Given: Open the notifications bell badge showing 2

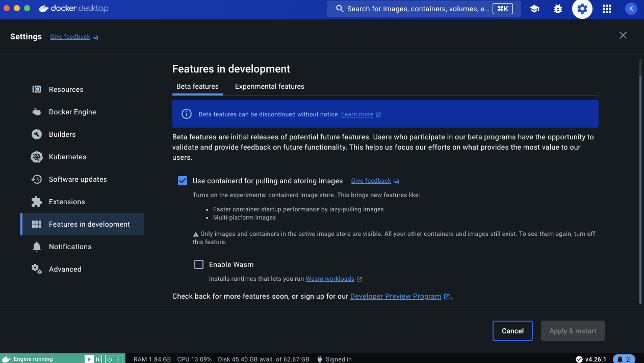Looking at the screenshot, I should click(624, 359).
